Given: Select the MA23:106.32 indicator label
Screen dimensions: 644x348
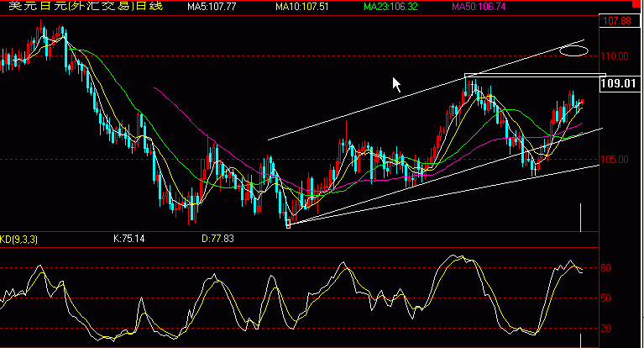Looking at the screenshot, I should (390, 7).
